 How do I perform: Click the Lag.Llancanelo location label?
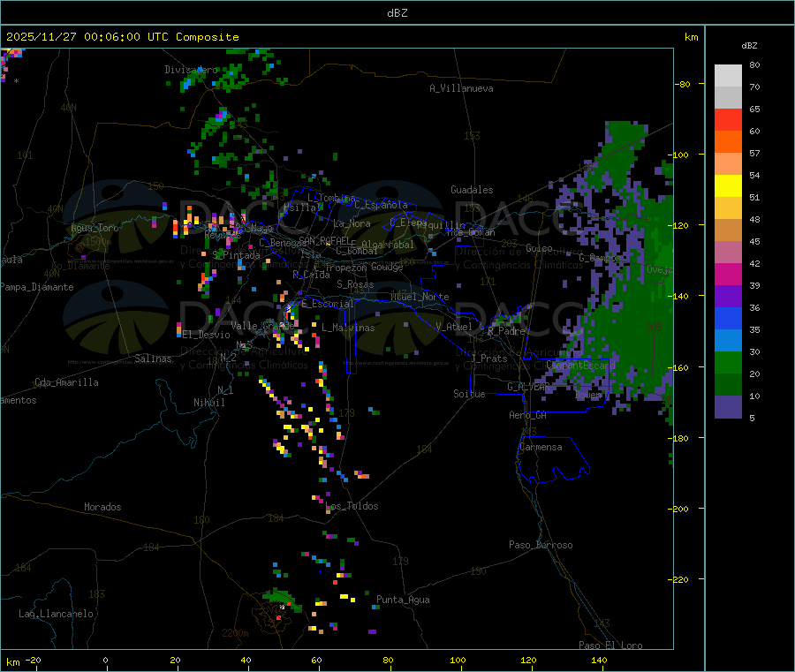[x=57, y=614]
